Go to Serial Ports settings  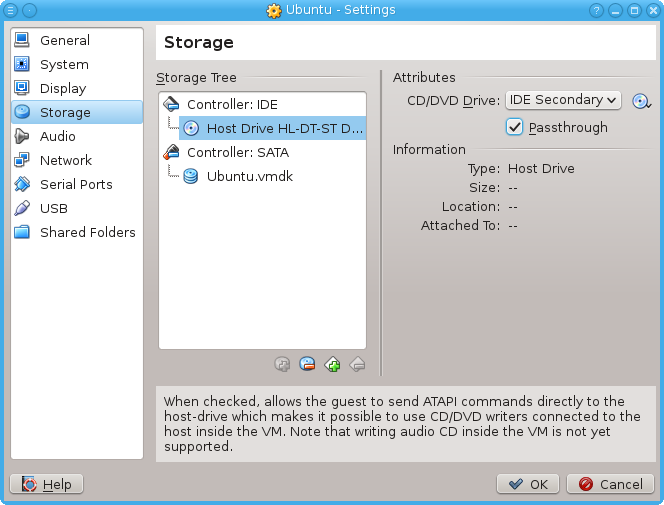[77, 184]
